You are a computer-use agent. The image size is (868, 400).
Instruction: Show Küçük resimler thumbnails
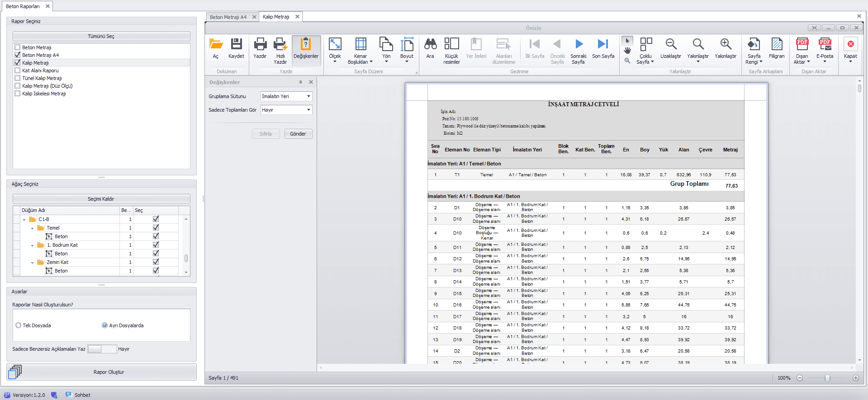click(x=451, y=51)
